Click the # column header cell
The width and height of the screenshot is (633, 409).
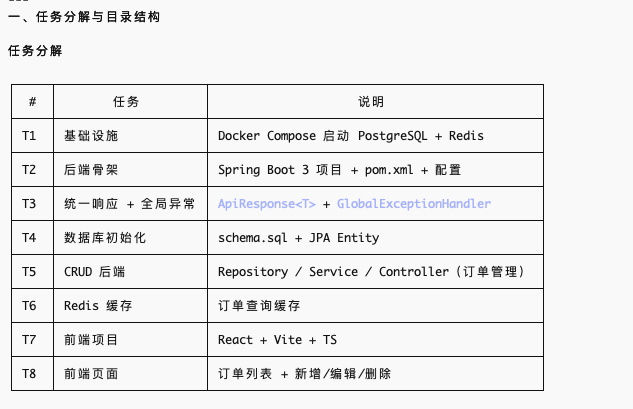point(32,102)
